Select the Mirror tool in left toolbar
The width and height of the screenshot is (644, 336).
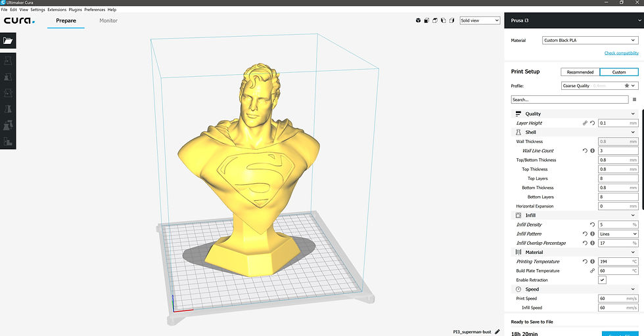tap(8, 109)
